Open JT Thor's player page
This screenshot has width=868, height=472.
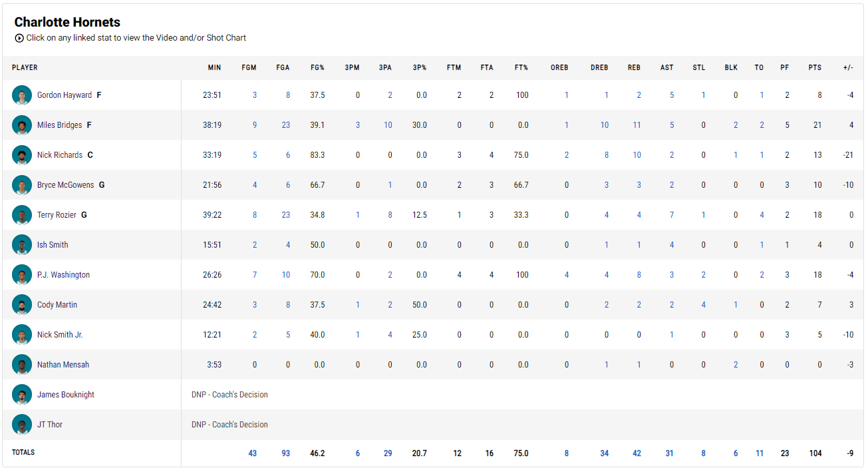tap(50, 425)
